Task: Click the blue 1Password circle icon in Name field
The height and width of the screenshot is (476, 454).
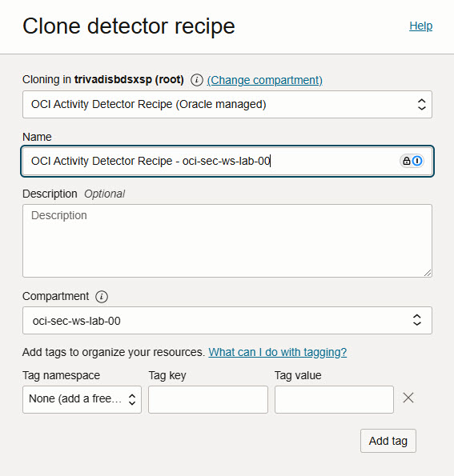Action: (417, 161)
